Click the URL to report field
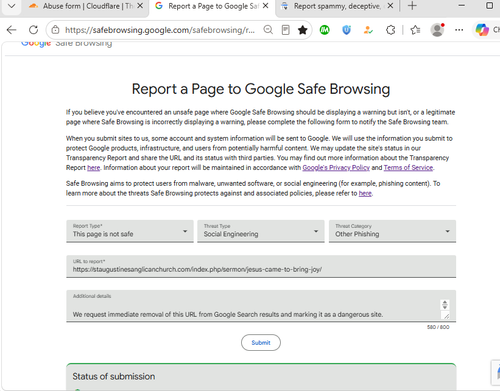Viewport: 500px width, 391px height. [261, 266]
